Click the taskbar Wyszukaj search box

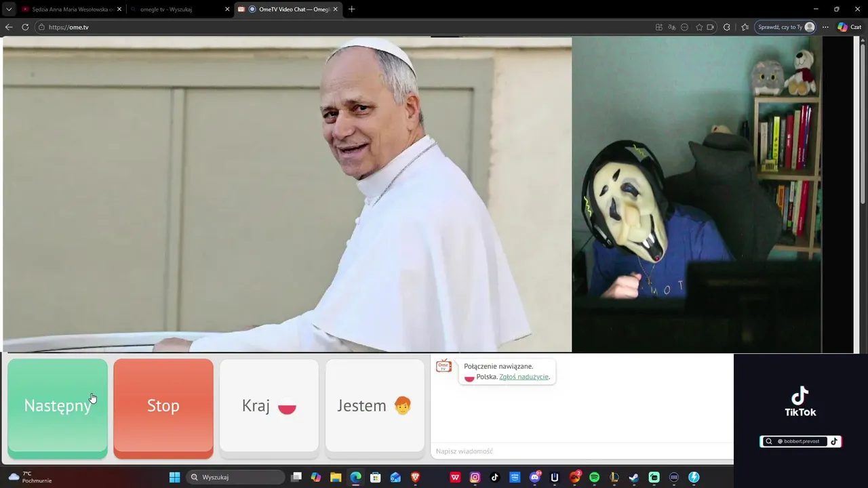tap(234, 477)
